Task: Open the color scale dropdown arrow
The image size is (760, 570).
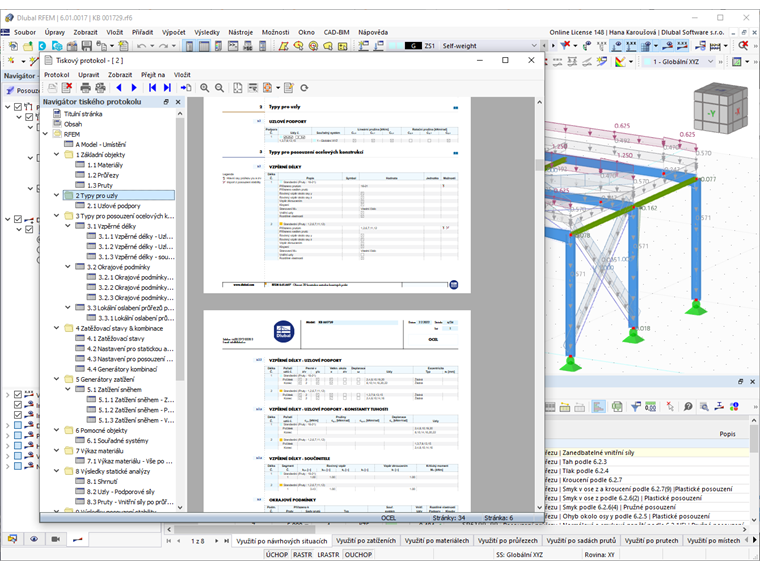Action: point(631,62)
